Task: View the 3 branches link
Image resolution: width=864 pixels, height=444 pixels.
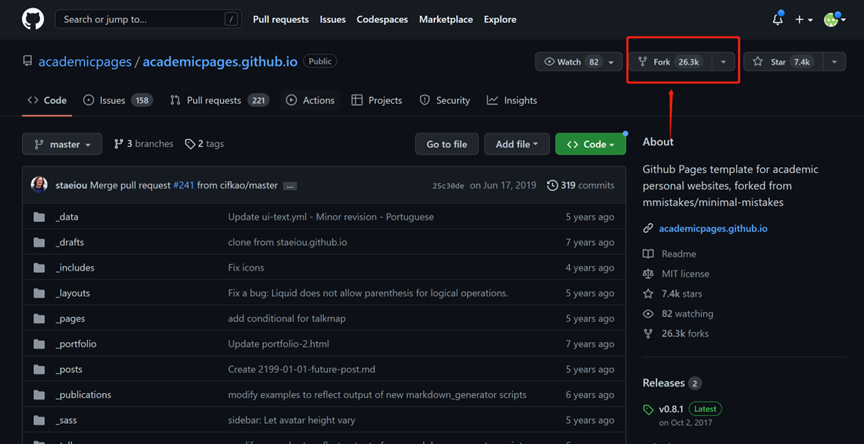Action: 143,144
